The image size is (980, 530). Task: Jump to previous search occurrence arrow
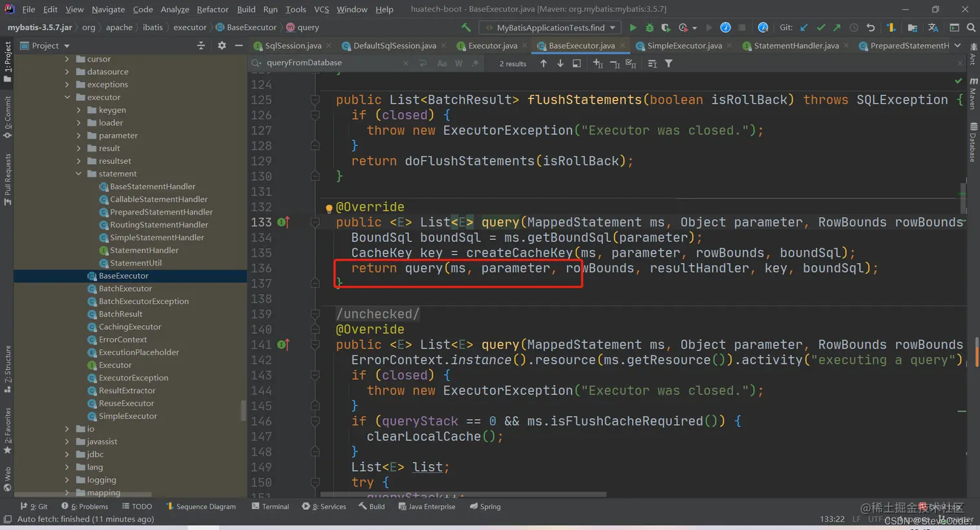543,63
